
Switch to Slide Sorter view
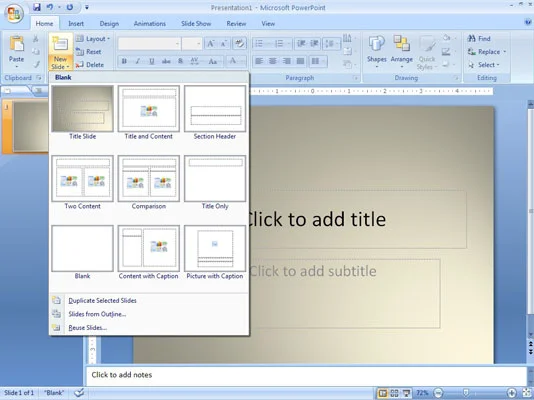(394, 394)
